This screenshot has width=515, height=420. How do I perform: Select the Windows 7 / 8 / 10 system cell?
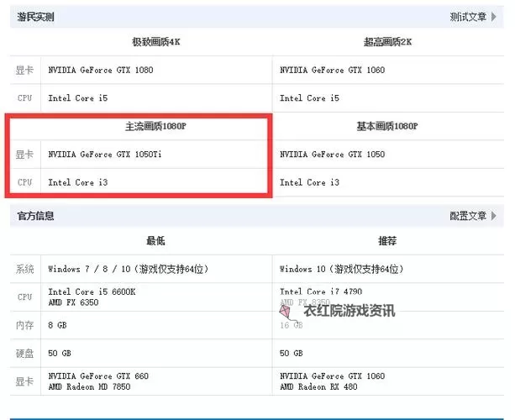[x=129, y=269]
